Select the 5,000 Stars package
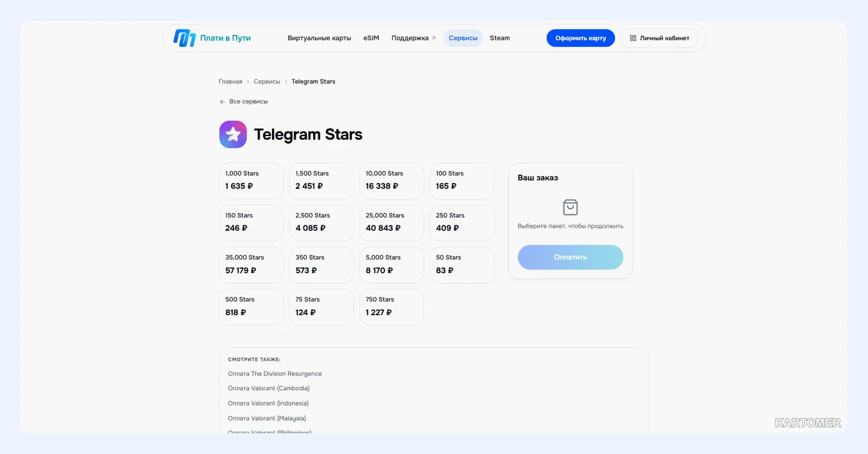Screen dimensions: 868x454 [392, 265]
